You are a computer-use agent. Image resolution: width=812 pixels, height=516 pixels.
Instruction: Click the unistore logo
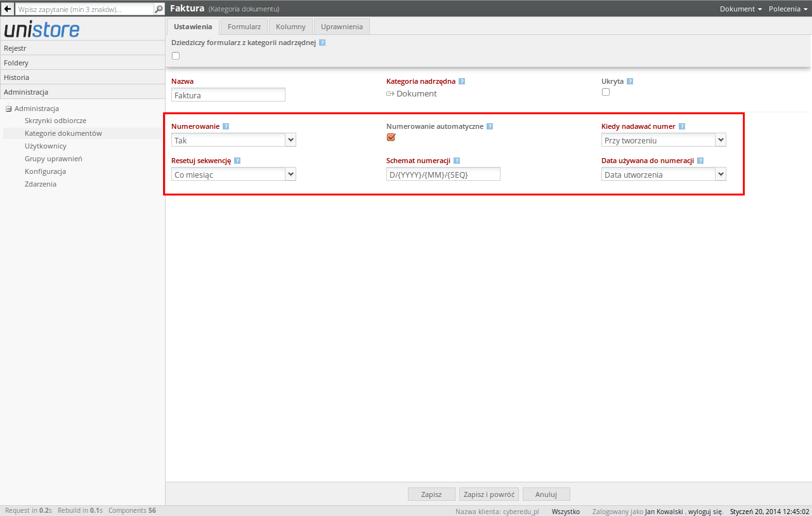[x=42, y=30]
